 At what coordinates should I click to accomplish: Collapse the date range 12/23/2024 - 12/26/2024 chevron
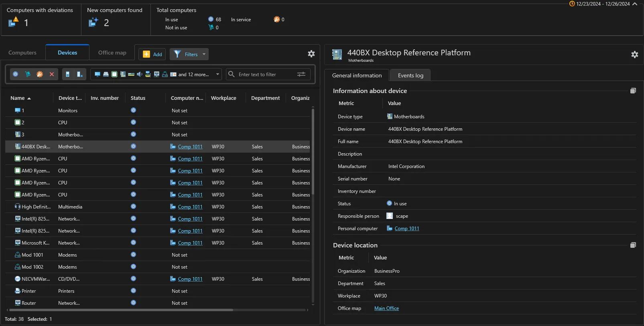point(635,4)
